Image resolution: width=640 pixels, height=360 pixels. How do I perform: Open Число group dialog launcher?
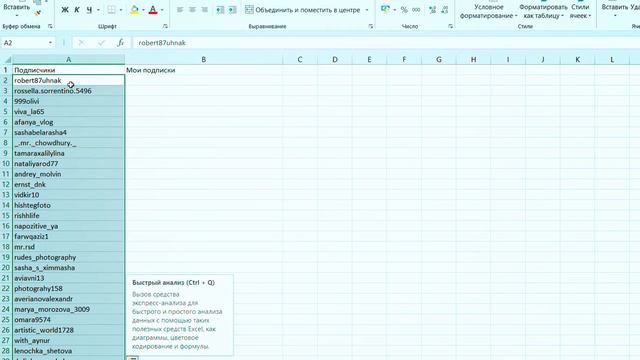(450, 26)
